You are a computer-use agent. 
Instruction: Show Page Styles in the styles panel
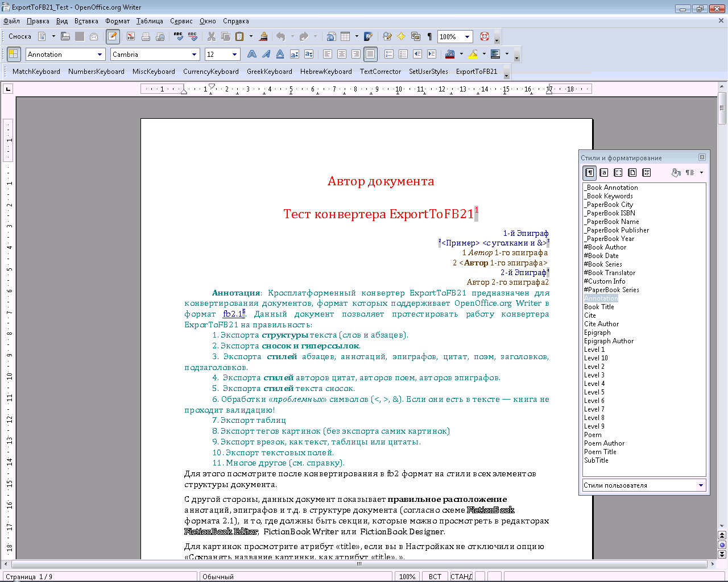click(632, 172)
